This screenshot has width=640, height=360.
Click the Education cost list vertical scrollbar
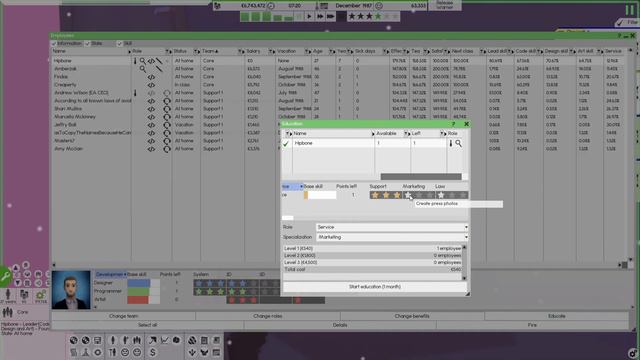(x=464, y=262)
